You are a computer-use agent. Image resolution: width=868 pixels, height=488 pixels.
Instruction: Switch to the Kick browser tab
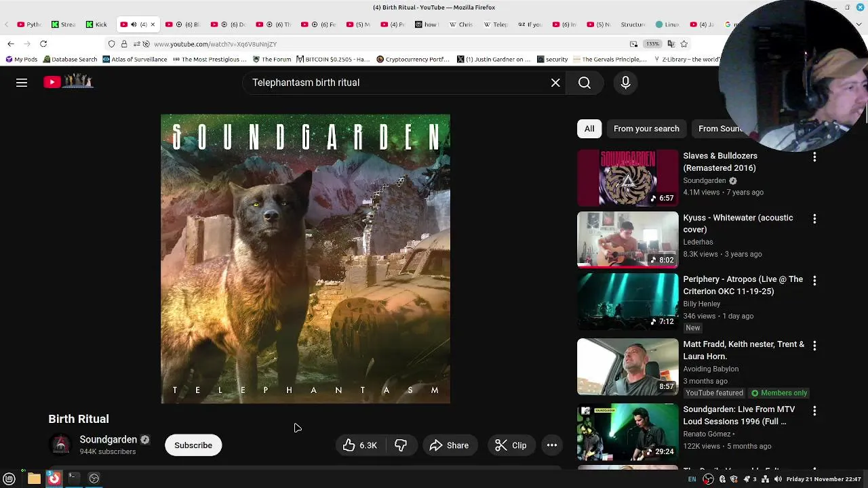pyautogui.click(x=96, y=24)
